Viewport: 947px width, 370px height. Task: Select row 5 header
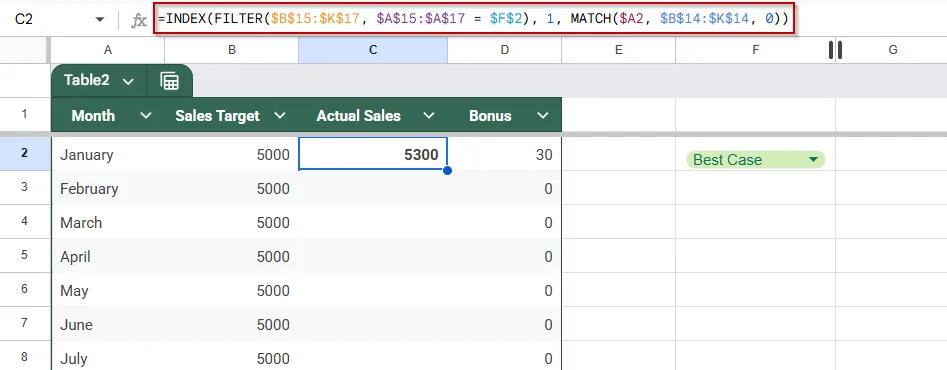(25, 255)
